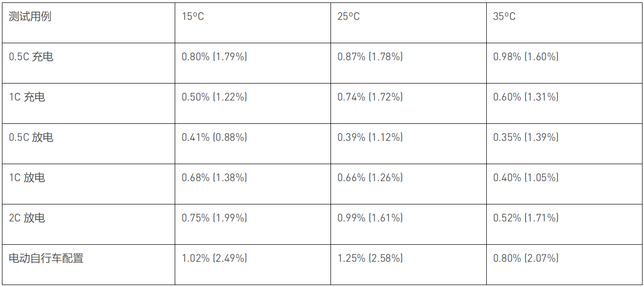Select the cell reading 0.35% (1.39%)
Viewport: 644px width, 287px height.
coord(526,137)
